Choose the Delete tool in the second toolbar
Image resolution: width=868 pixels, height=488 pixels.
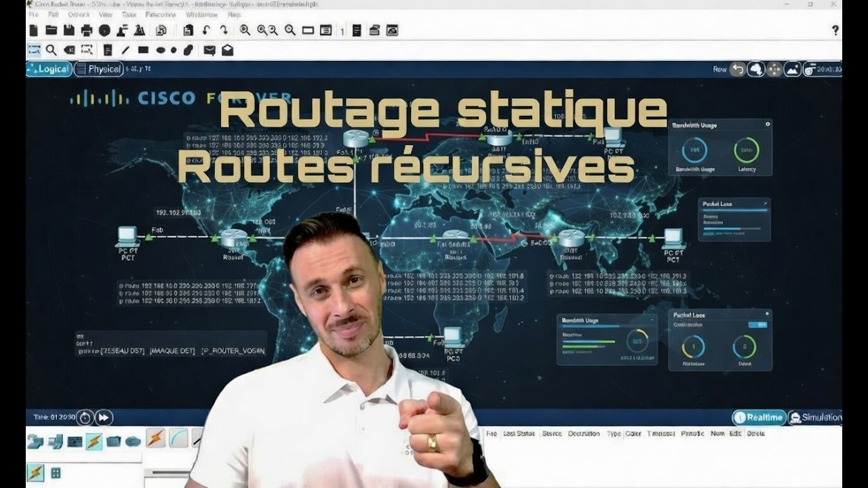point(69,49)
